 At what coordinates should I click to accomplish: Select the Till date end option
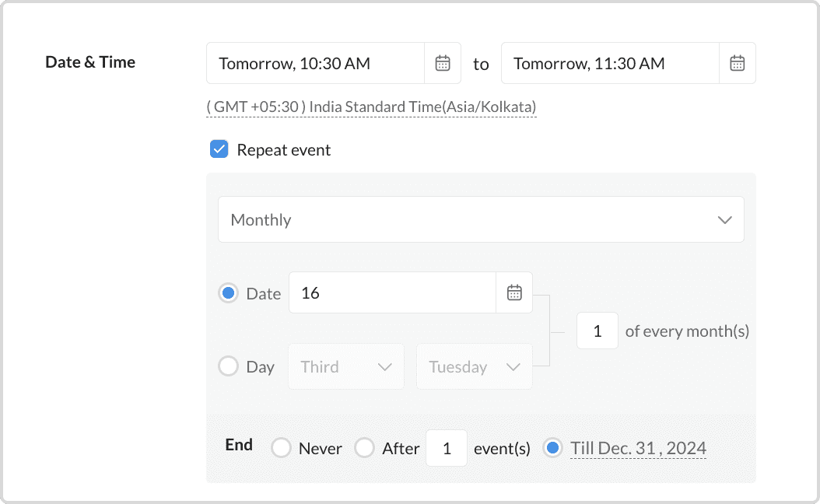[552, 448]
